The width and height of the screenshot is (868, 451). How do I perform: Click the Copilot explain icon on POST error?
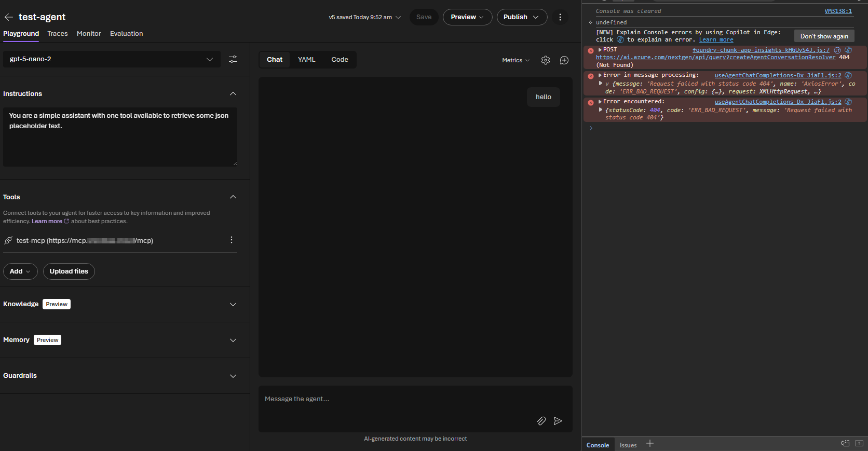coord(848,50)
